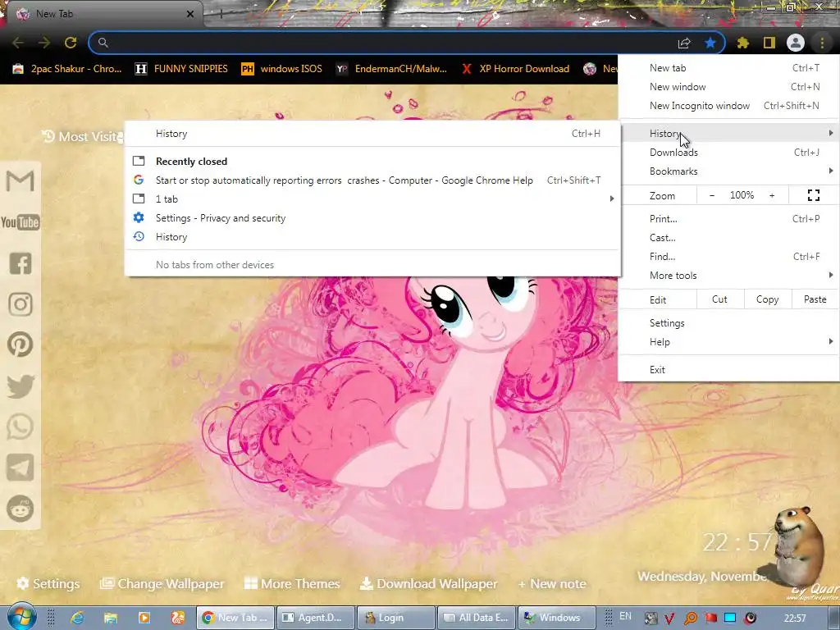Reopen the Google Chrome Help crashes tab

(373, 180)
